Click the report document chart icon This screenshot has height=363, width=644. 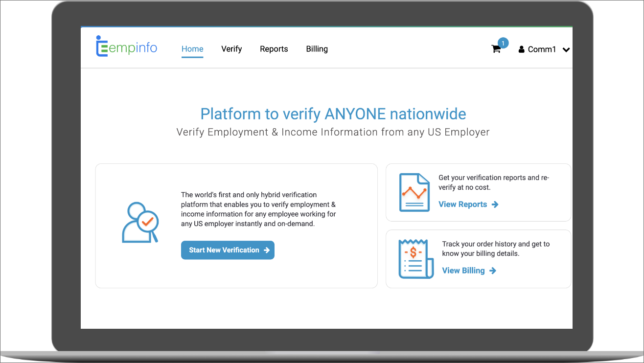click(x=414, y=192)
